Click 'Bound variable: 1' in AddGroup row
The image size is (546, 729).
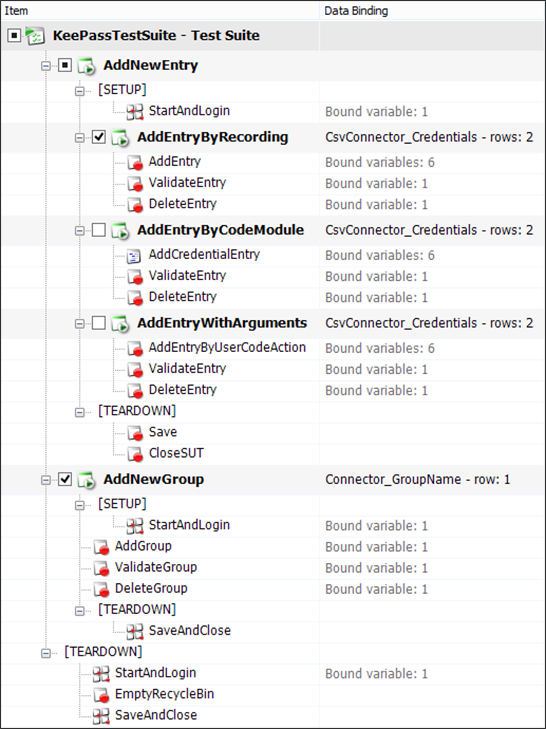376,547
